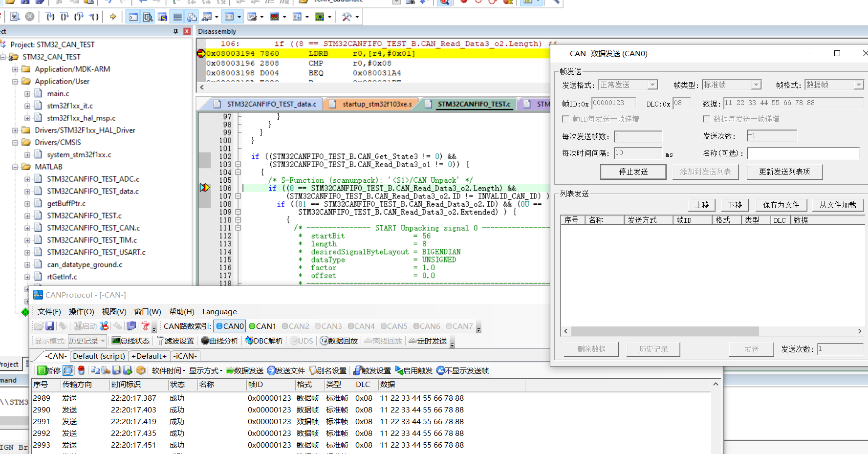868x454 pixels.
Task: Toggle the Registers window icon in Keil toolbar
Action: [177, 17]
